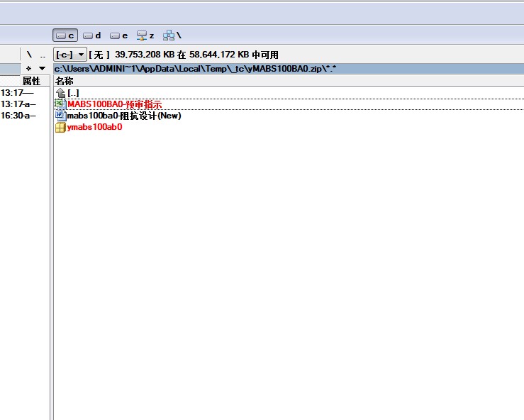Open network drive z
Screen dimensions: 524x420
[x=145, y=35]
